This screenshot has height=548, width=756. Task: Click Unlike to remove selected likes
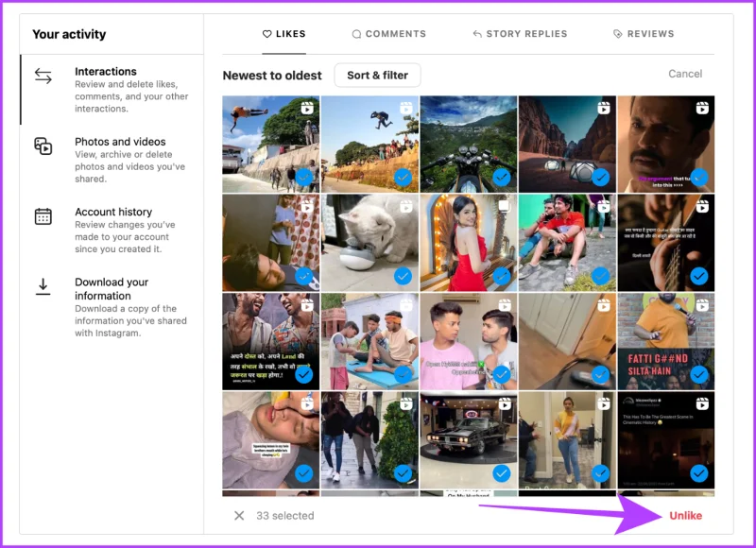pyautogui.click(x=686, y=516)
